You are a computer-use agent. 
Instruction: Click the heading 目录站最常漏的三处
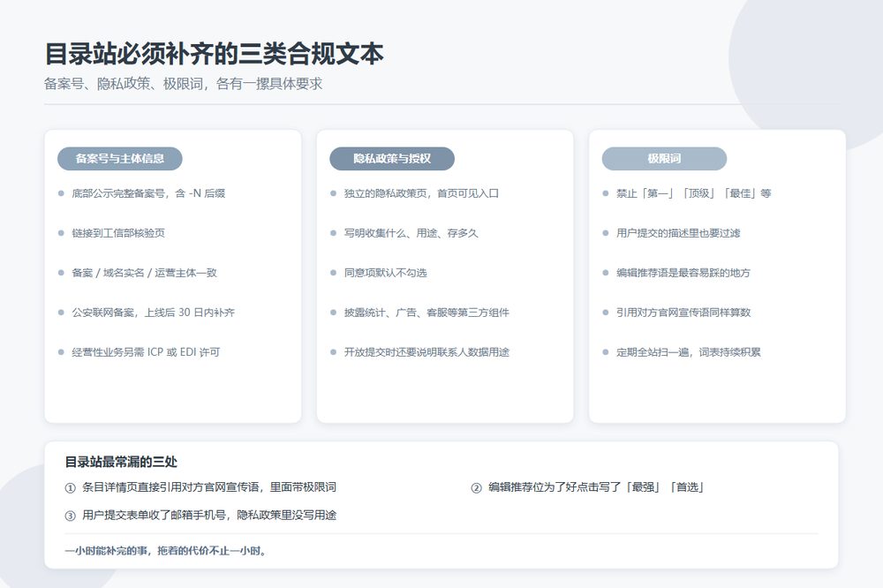pos(121,462)
